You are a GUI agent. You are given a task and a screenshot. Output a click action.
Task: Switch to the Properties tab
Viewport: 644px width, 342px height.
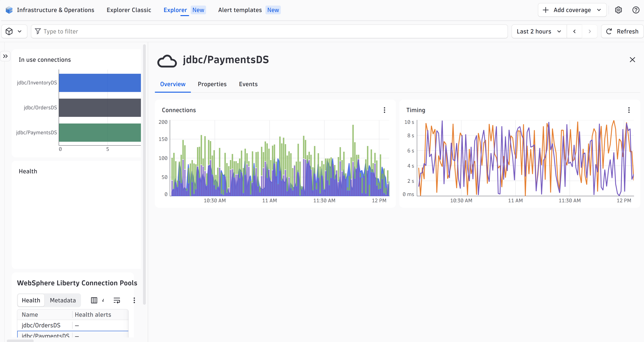click(x=212, y=84)
